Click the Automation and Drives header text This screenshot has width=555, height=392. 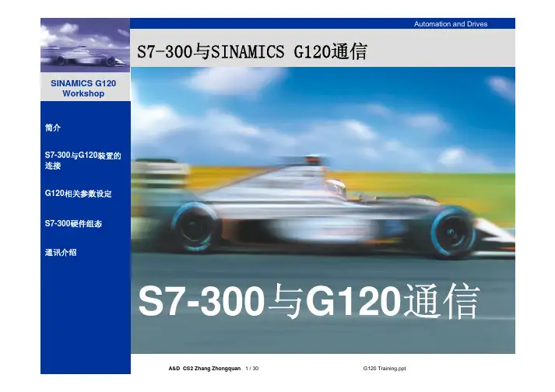tap(451, 24)
